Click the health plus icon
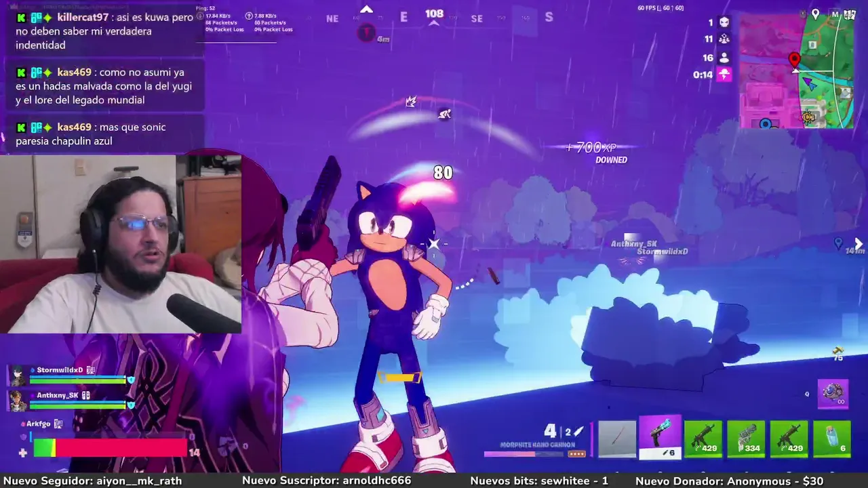Viewport: 868px width, 488px height. [23, 453]
